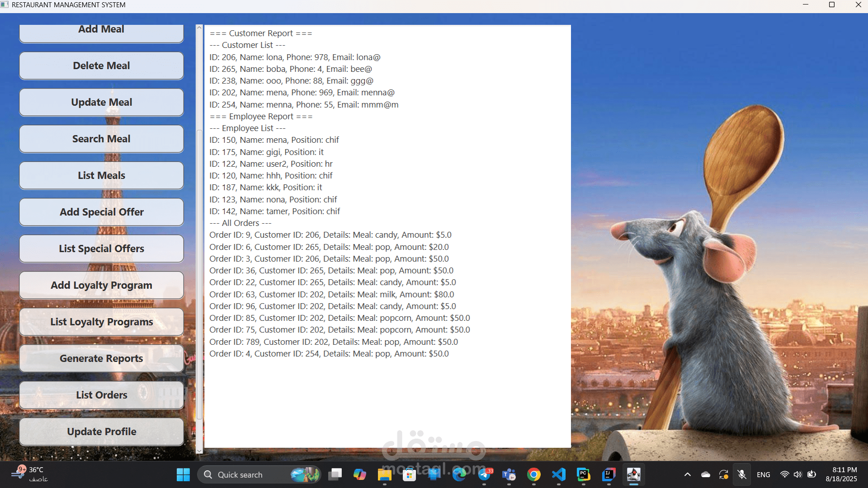Select Order ID 789 pop line
The image size is (868, 488).
point(334,342)
